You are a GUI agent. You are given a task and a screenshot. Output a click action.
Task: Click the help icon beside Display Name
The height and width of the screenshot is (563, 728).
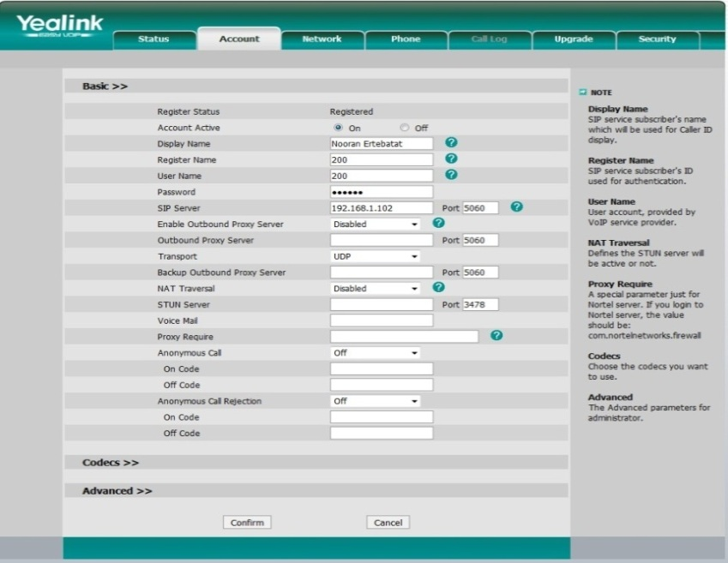point(451,142)
